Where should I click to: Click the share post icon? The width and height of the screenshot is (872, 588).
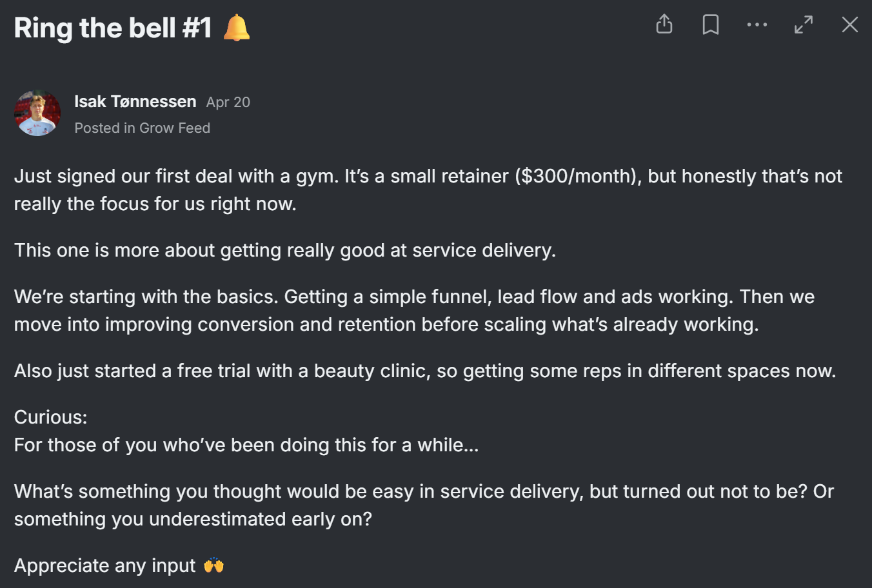pyautogui.click(x=664, y=24)
